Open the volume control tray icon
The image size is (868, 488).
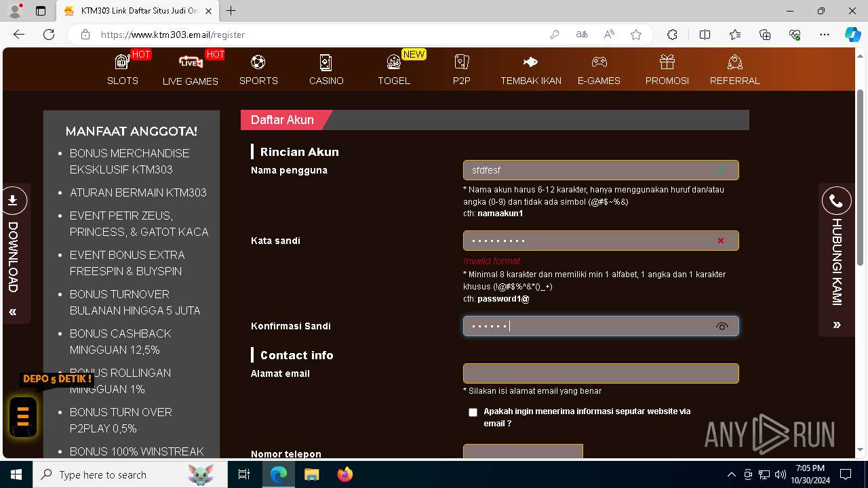click(x=780, y=474)
